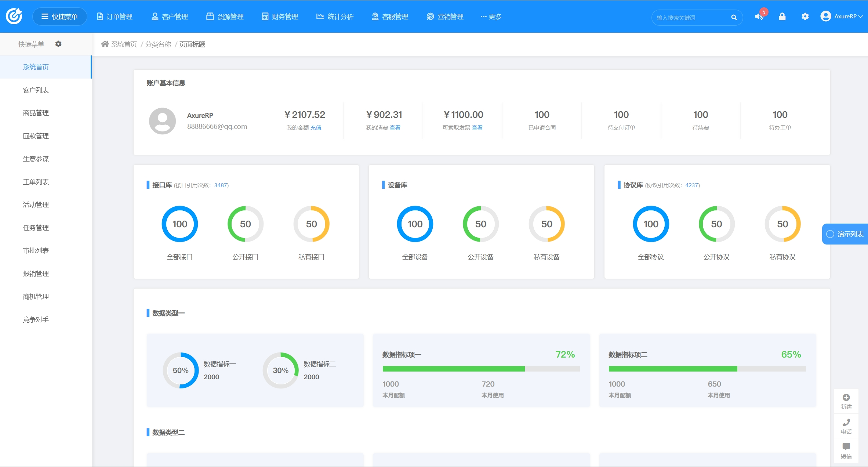
Task: Click the 全部协议 blue ring chart
Action: [651, 224]
